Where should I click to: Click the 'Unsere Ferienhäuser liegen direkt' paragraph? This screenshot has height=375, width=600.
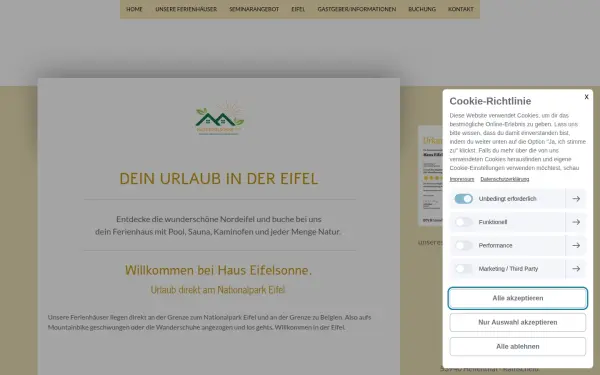[209, 322]
